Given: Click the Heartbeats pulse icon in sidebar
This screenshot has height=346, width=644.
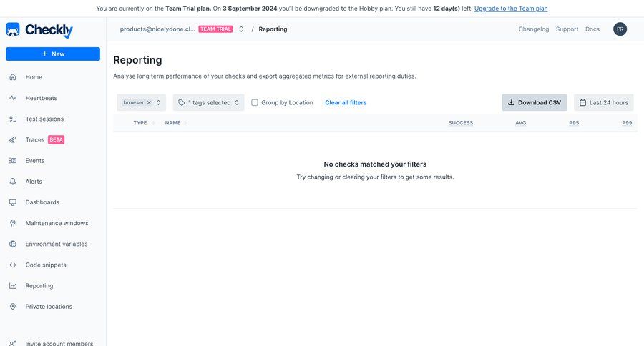Looking at the screenshot, I should click(13, 98).
